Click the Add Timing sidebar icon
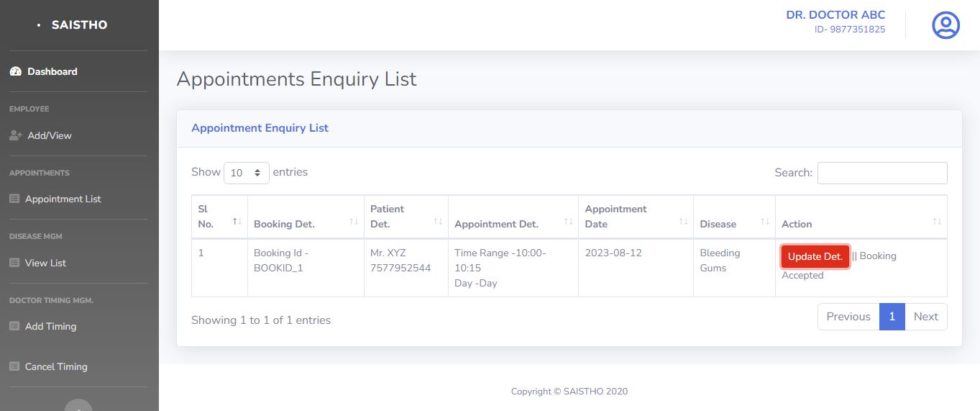Screen dimensions: 980x411 point(14,326)
